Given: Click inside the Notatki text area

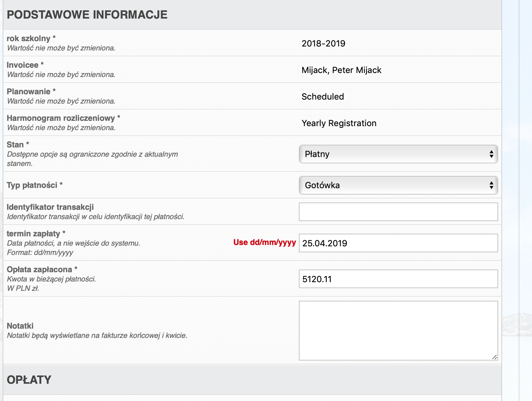Looking at the screenshot, I should 398,331.
